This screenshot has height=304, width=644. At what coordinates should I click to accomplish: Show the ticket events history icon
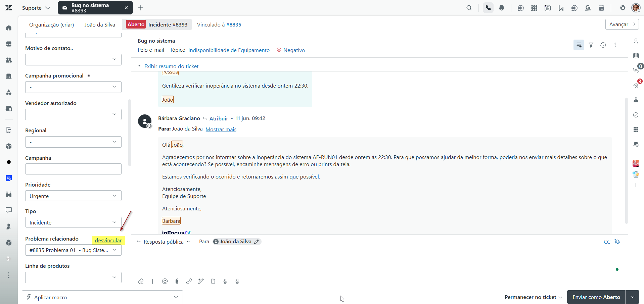[603, 45]
